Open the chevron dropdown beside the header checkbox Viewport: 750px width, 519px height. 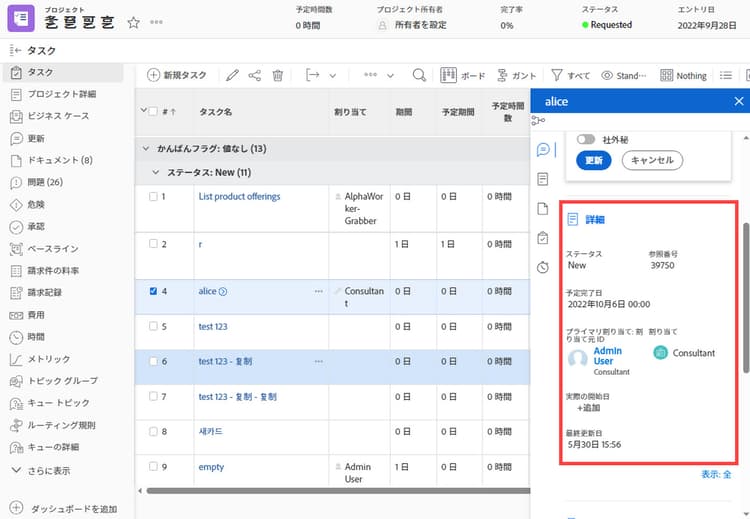point(143,110)
